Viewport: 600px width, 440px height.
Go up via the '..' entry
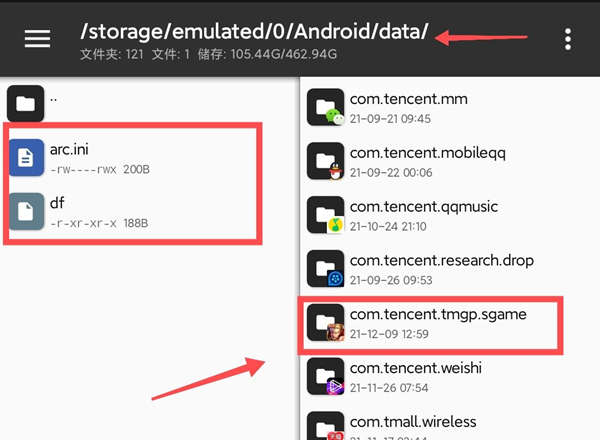(53, 101)
